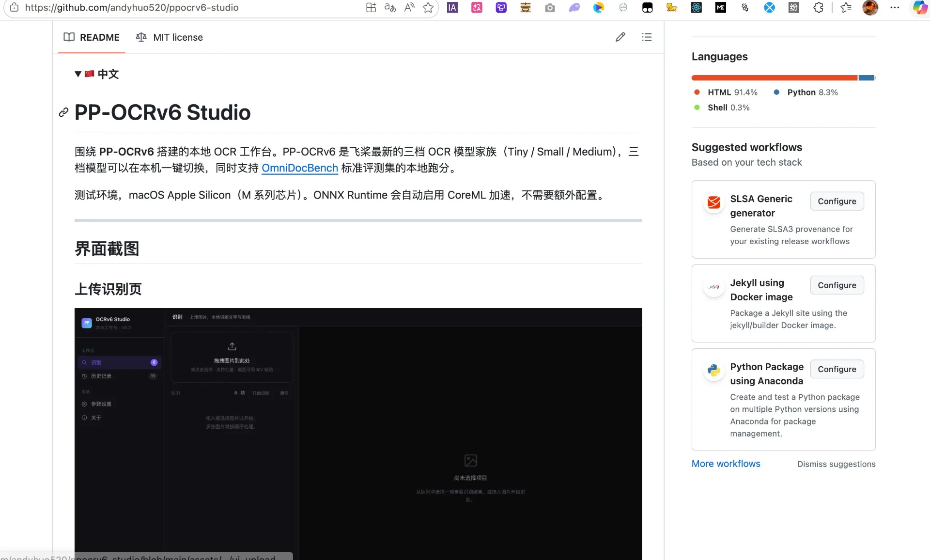Image resolution: width=930 pixels, height=560 pixels.
Task: Open the extensions puzzle menu
Action: (819, 7)
